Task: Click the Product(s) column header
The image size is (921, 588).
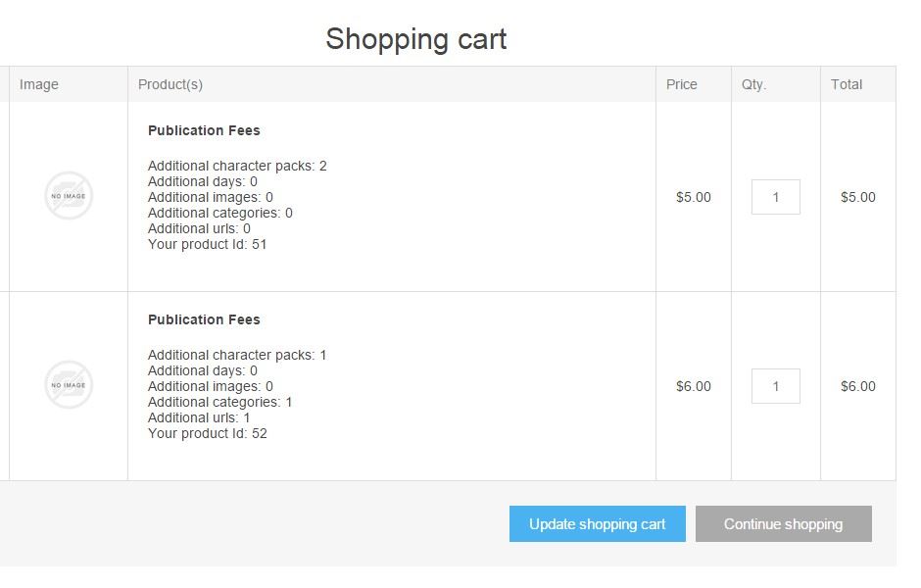Action: pos(170,84)
